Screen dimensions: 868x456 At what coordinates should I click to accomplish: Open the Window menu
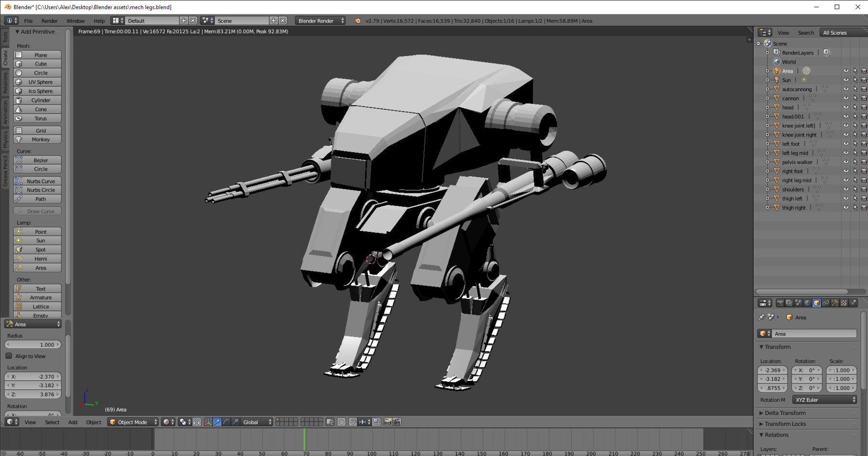tap(75, 21)
